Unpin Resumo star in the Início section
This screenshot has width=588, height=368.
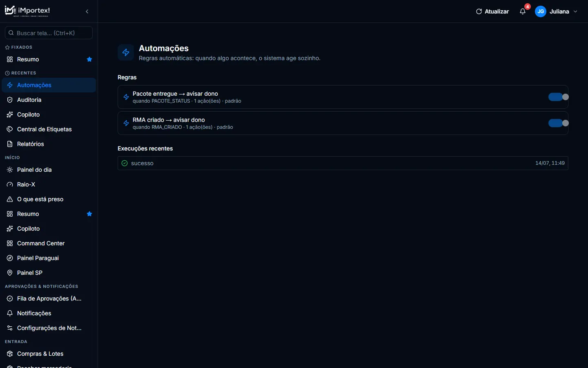[x=89, y=214]
